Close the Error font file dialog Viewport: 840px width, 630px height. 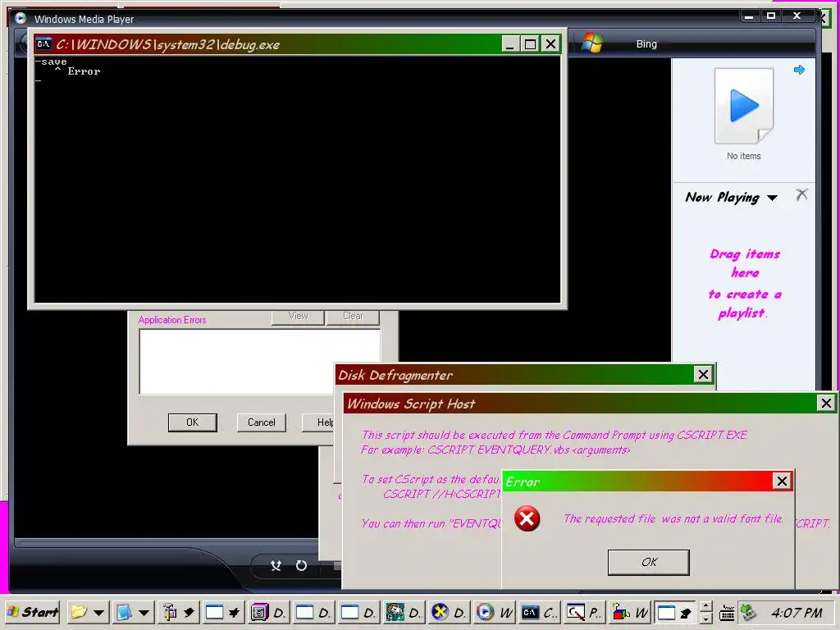[x=782, y=481]
